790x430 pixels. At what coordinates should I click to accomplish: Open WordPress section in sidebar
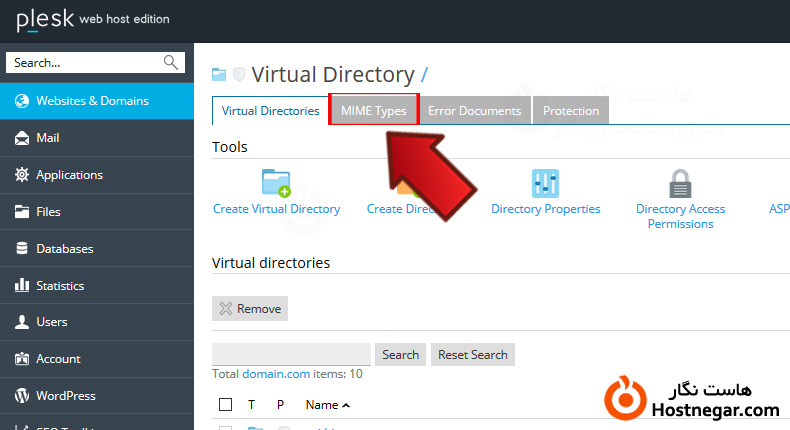pos(65,395)
